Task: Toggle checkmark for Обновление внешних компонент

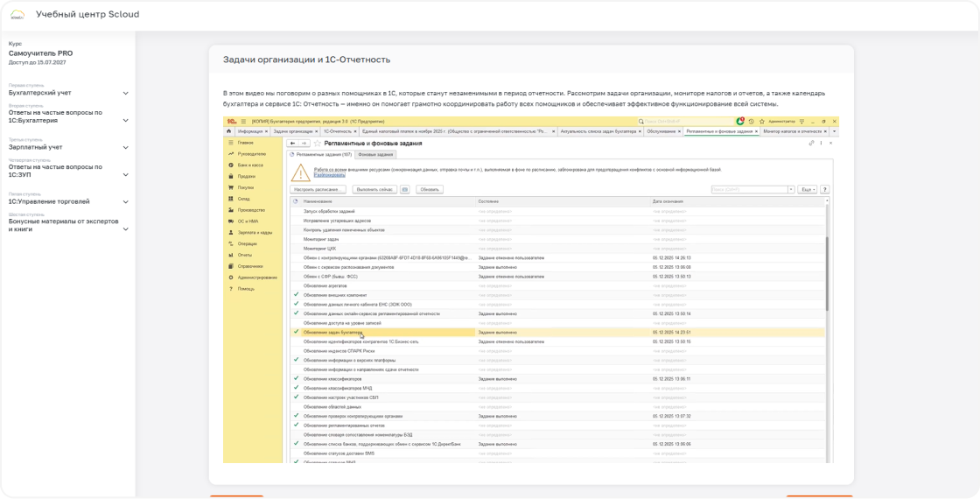Action: [x=297, y=294]
